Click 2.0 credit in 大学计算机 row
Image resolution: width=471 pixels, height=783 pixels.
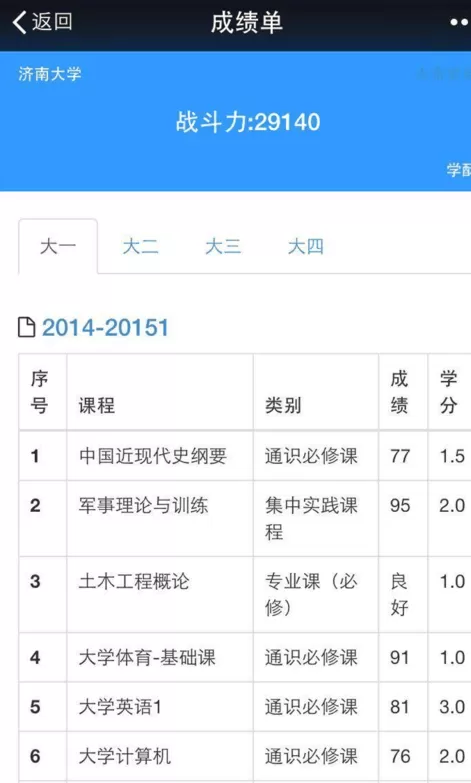452,756
